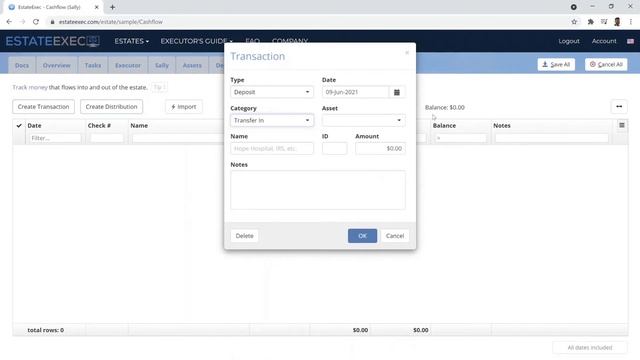This screenshot has height=360, width=640.
Task: Open the browser extensions puzzle icon
Action: 590,22
